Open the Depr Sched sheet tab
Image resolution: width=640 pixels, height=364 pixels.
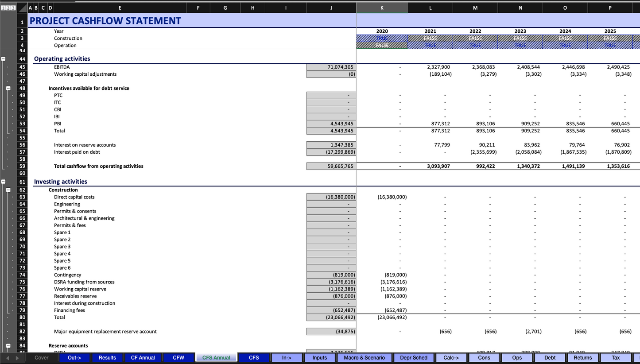(414, 358)
